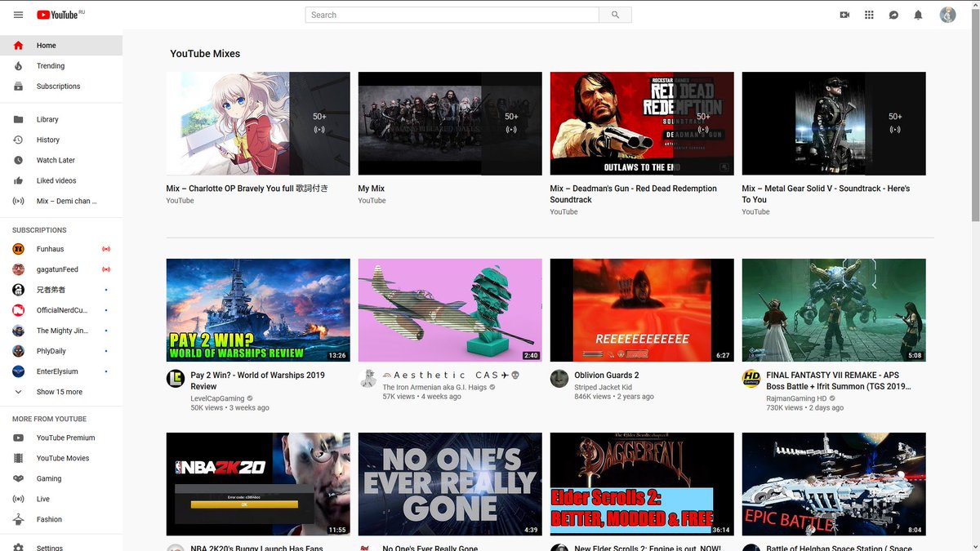Click the Live broadcast icon
This screenshot has height=551, width=980.
point(18,499)
